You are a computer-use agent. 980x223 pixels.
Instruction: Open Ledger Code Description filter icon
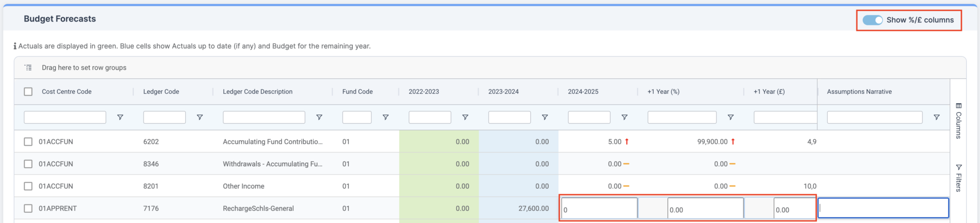tap(319, 117)
